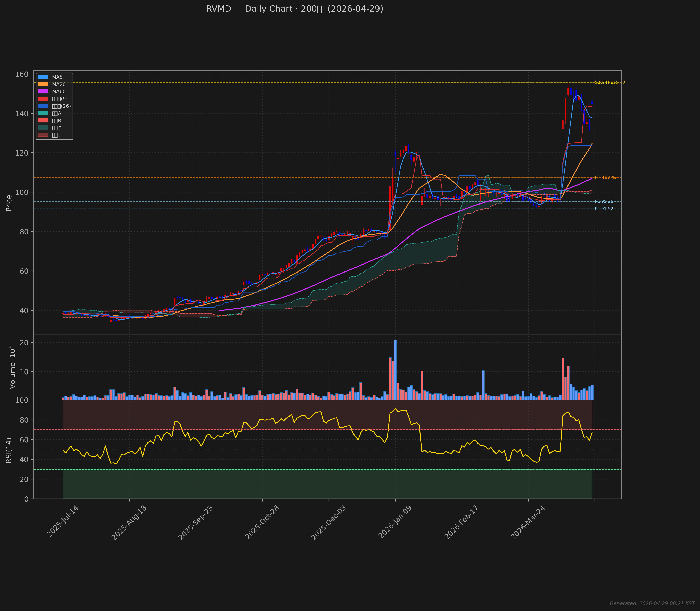
Task: Click the PL 95.25 level label
Action: point(604,201)
